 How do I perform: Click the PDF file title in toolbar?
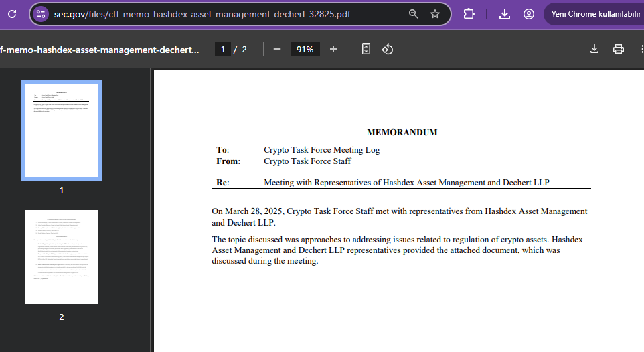pos(99,50)
